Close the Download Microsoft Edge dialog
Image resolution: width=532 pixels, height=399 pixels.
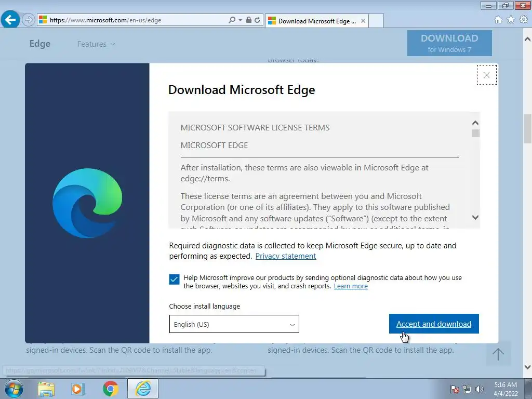pos(486,75)
